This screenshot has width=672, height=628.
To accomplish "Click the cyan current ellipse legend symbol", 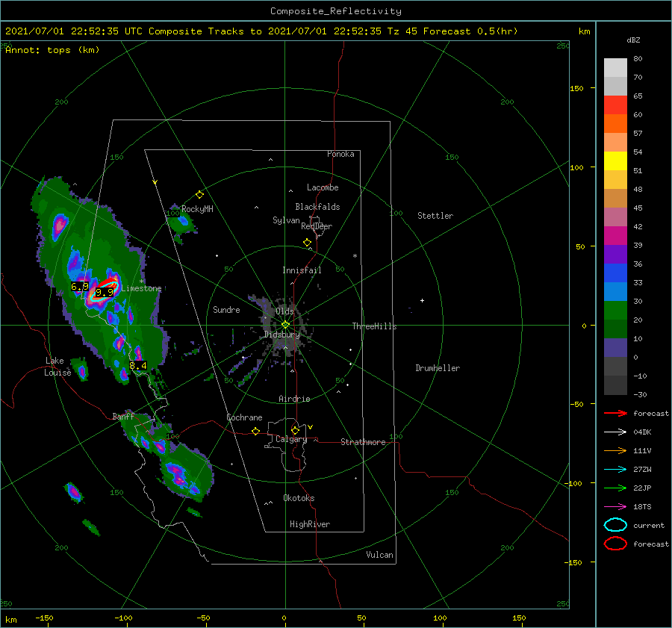I will click(615, 525).
